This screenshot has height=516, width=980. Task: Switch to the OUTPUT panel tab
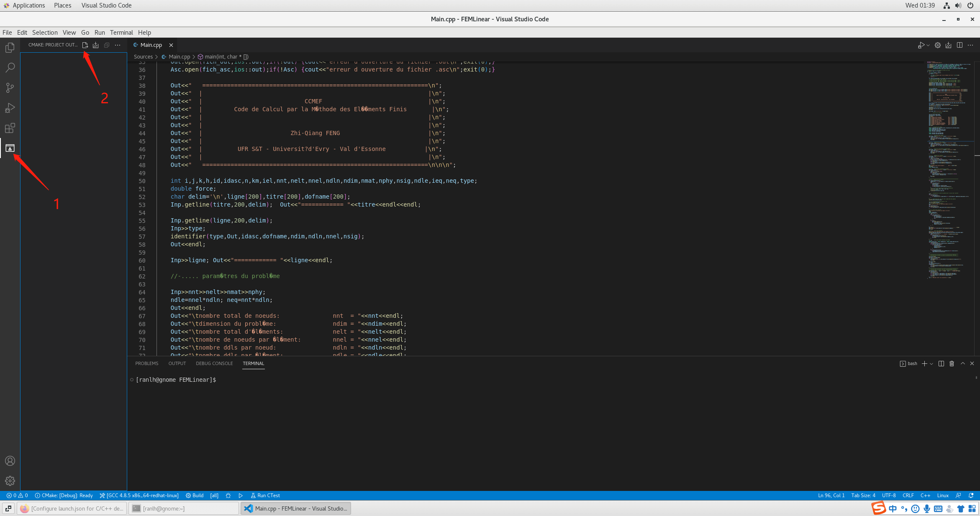pos(177,363)
